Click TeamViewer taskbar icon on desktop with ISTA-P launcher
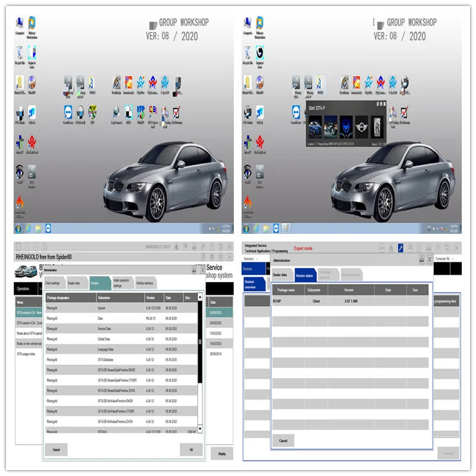Image resolution: width=476 pixels, height=476 pixels. [x=275, y=229]
